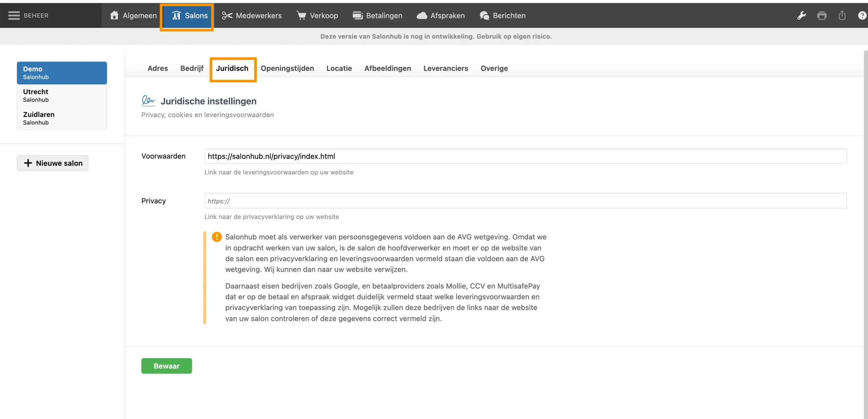Go to Afspraken cloud section
Viewport: 868px width, 419px height.
440,16
